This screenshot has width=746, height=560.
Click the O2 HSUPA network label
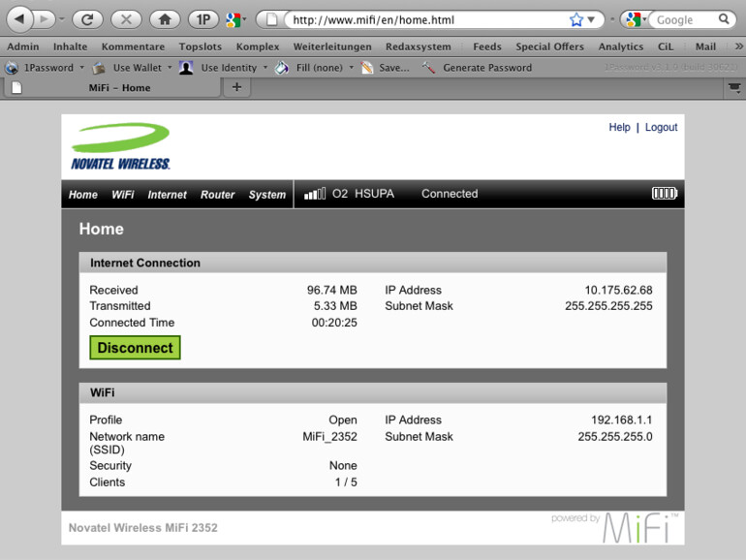[x=363, y=194]
